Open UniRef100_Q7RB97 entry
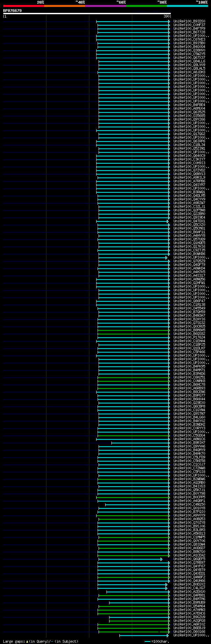Viewport: 211px width, 644px height. [189, 562]
